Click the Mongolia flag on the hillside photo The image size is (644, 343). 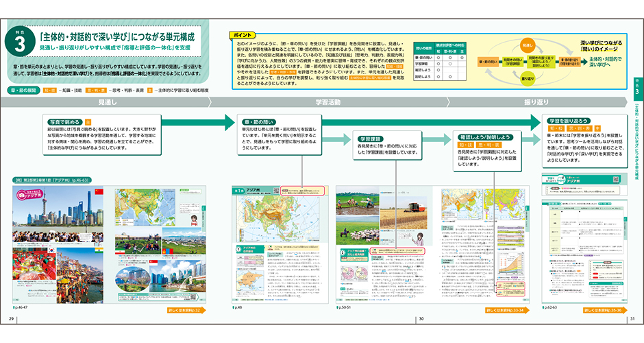[169, 251]
